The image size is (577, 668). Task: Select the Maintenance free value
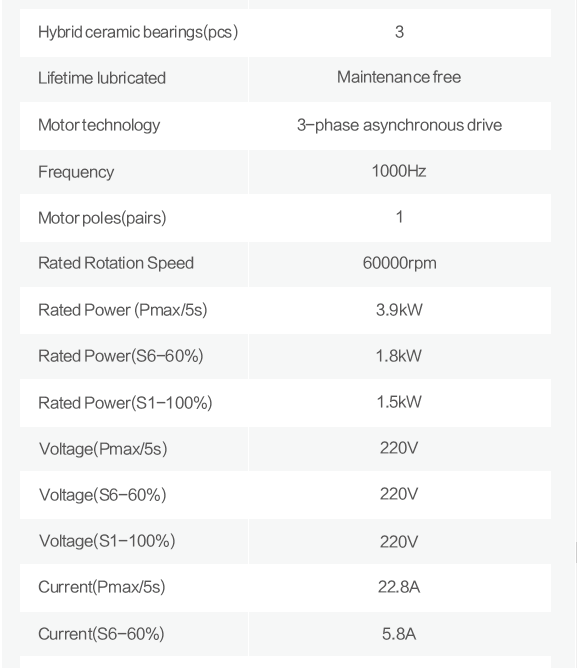point(399,77)
